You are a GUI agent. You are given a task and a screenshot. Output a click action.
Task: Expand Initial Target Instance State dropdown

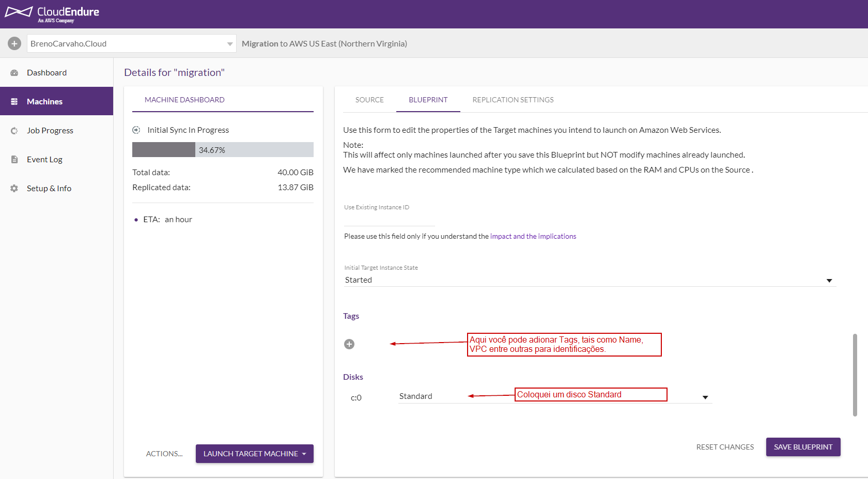click(829, 281)
